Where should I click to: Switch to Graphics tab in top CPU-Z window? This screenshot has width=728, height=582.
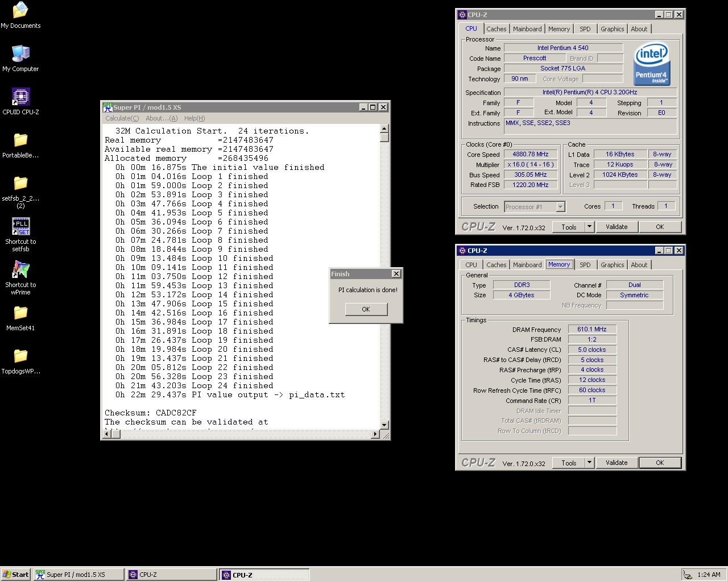[x=613, y=29]
